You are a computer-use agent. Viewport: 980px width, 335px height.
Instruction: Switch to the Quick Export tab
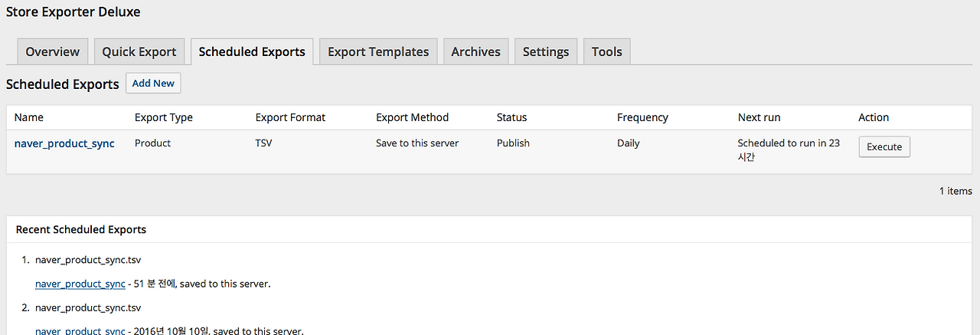coord(139,52)
